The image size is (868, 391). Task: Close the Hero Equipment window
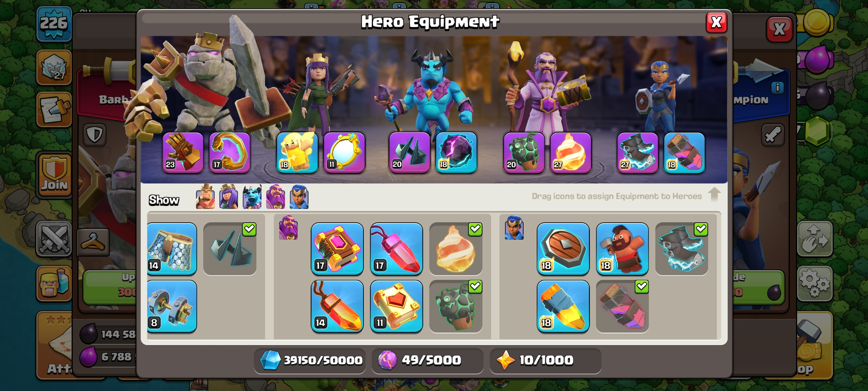click(716, 22)
